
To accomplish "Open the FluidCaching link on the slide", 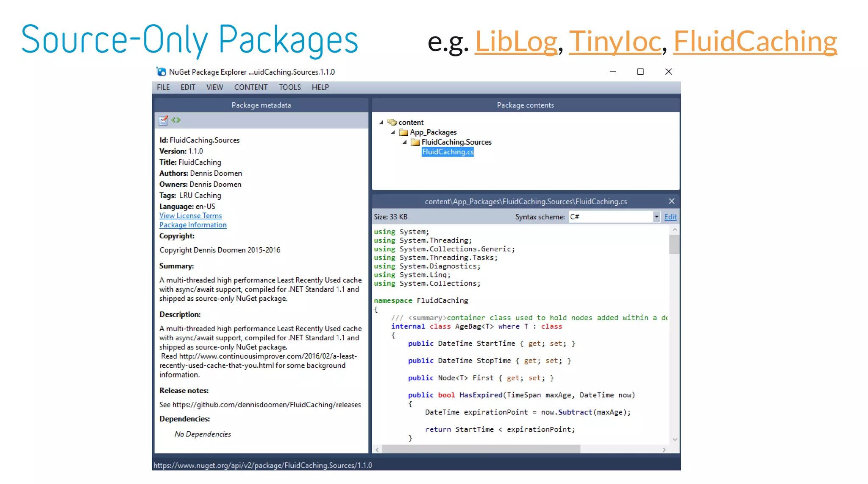I will coord(755,41).
